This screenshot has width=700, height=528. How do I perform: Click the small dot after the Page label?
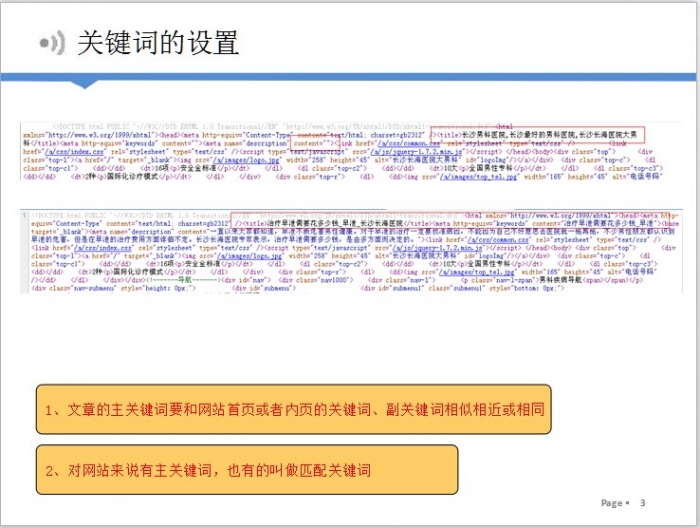[626, 503]
